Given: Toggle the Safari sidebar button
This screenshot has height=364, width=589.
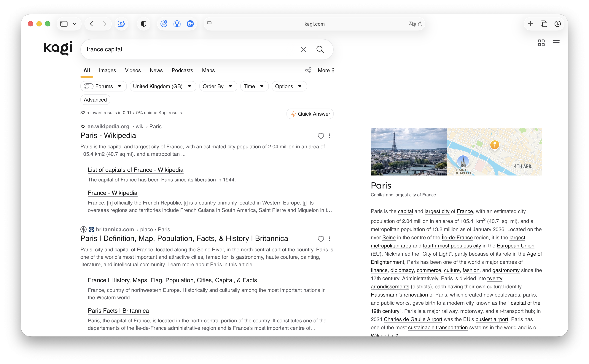Looking at the screenshot, I should [64, 24].
